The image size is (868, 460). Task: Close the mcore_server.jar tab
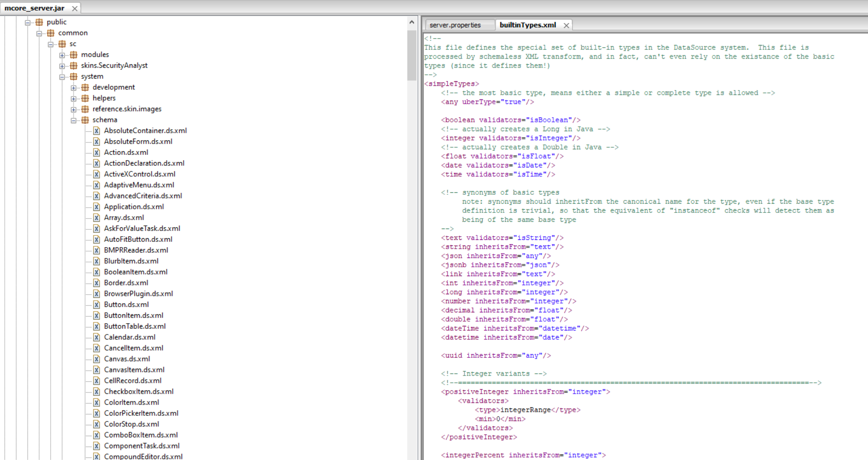74,8
